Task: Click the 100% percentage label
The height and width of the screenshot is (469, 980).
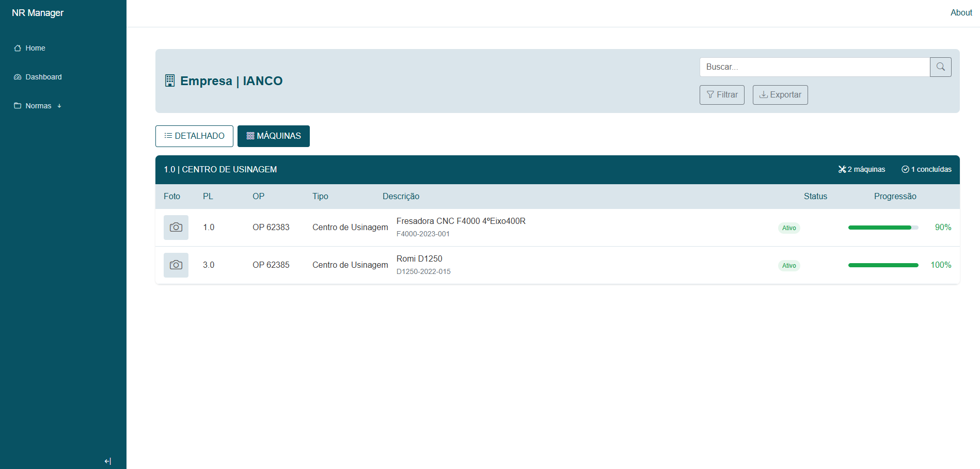Action: coord(941,265)
